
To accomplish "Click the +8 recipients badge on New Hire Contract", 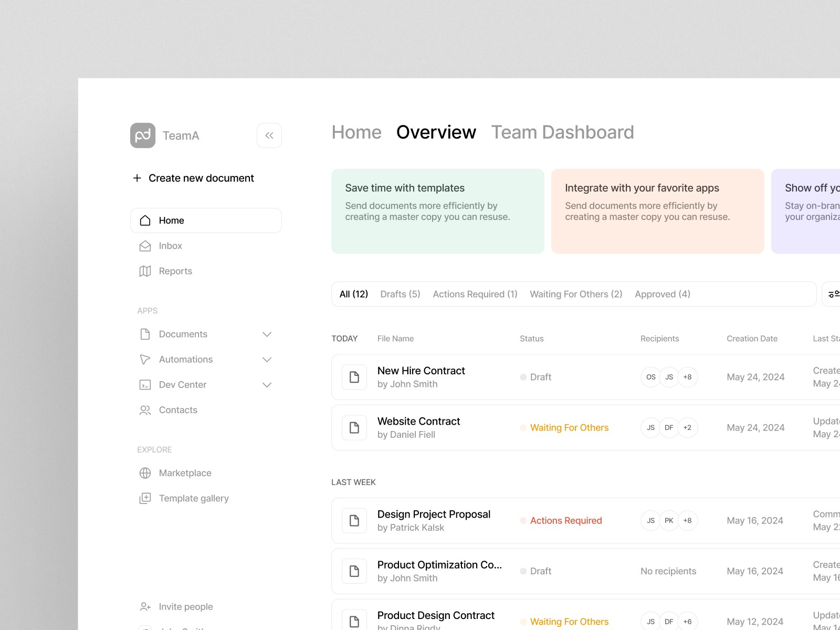I will [687, 377].
